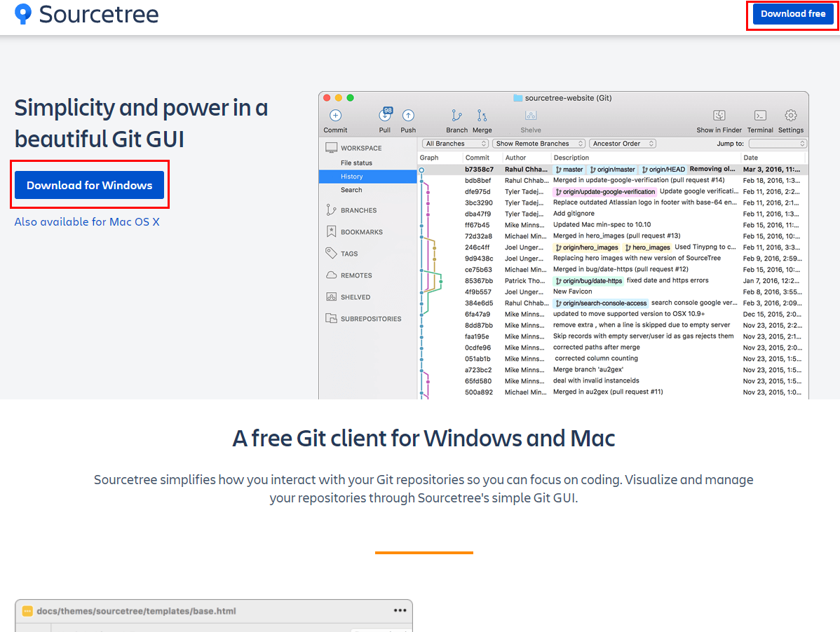Click the origin/HEAD branch label
840x632 pixels.
[663, 170]
